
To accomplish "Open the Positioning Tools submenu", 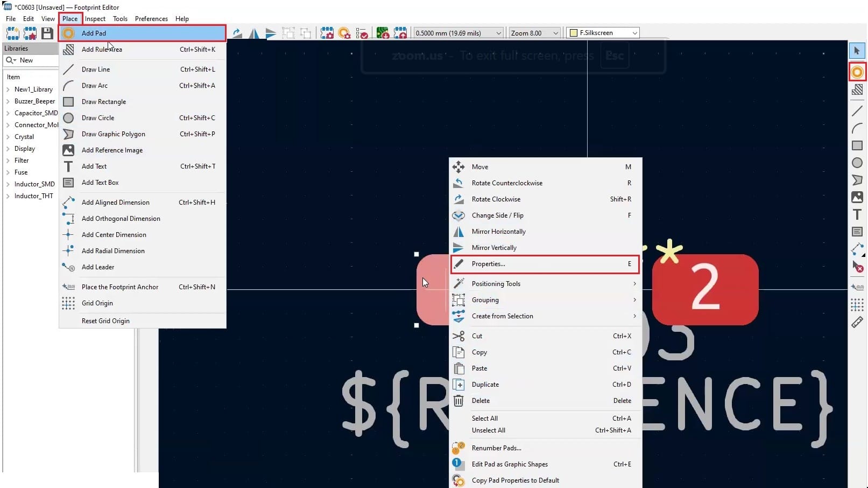I will pos(545,284).
